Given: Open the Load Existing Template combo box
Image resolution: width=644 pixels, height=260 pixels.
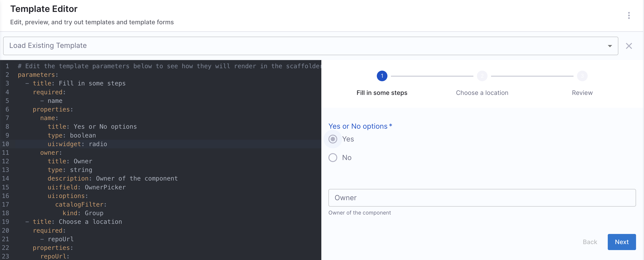Looking at the screenshot, I should [x=300, y=46].
